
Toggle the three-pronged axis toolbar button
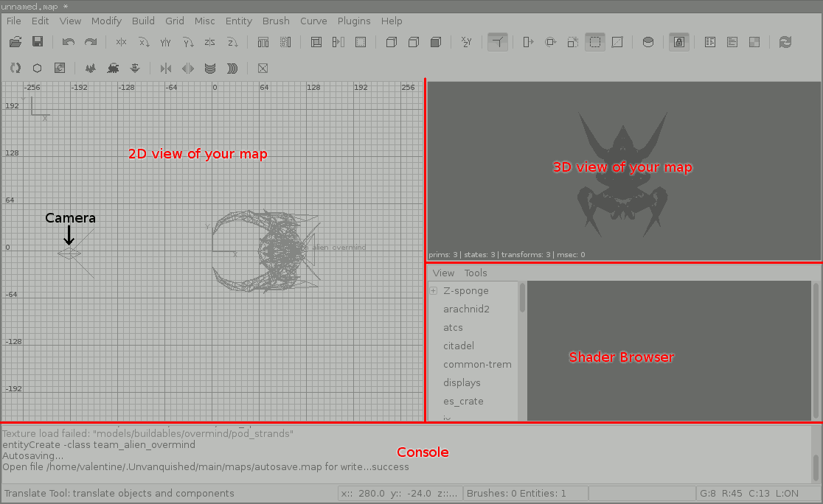click(x=498, y=43)
